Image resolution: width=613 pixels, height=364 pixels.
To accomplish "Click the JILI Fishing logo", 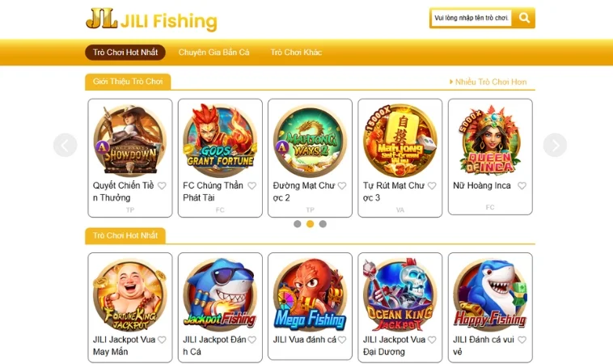I will point(152,20).
